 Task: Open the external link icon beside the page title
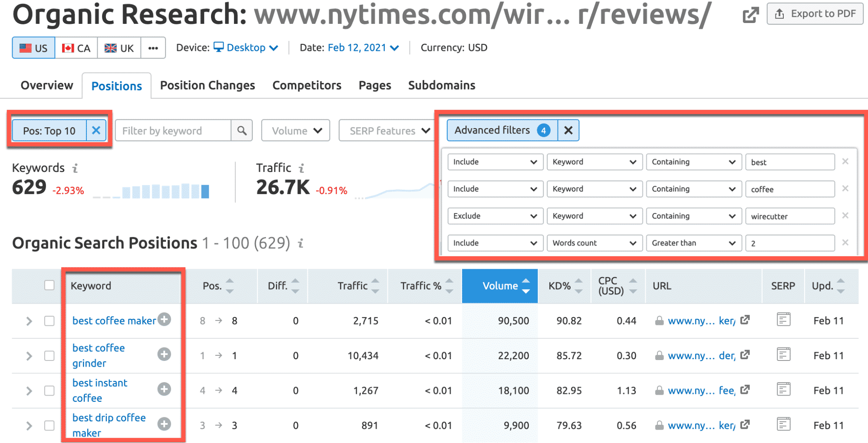[750, 15]
